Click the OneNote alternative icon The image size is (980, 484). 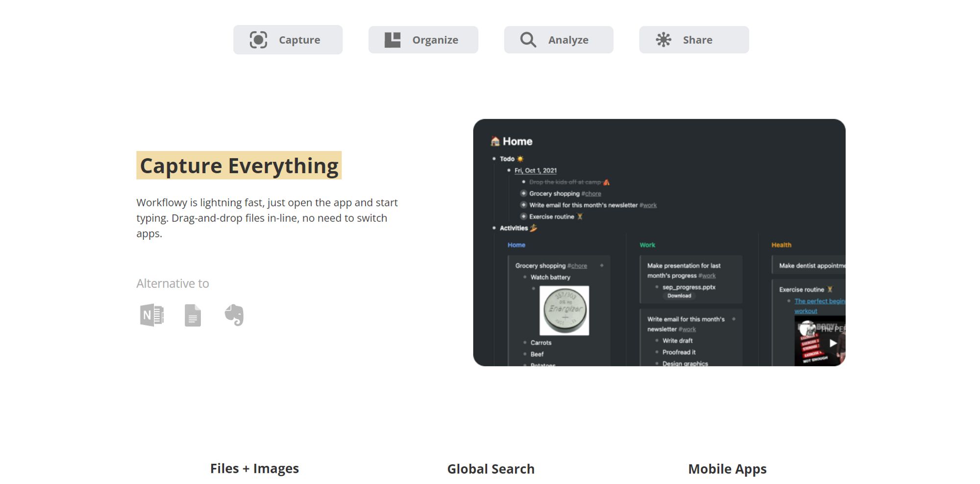click(152, 315)
